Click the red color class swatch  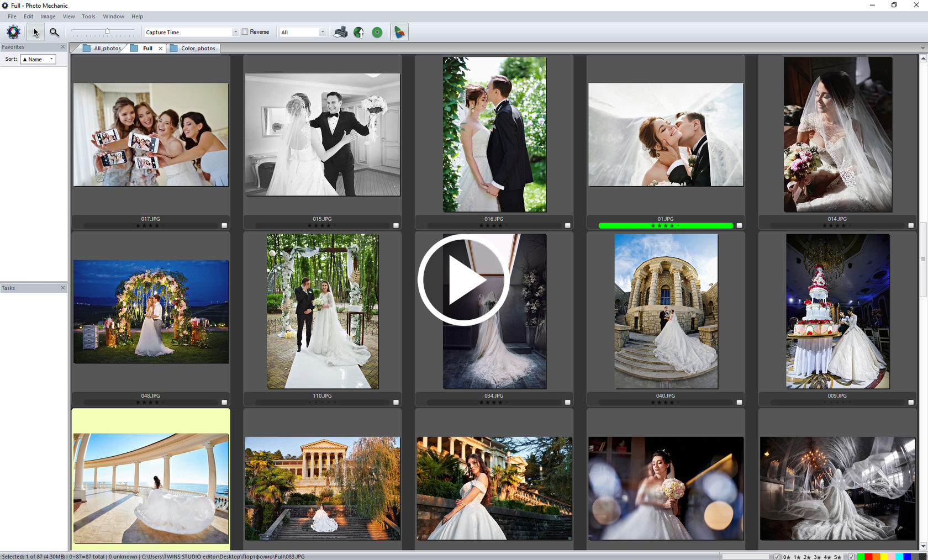click(x=868, y=556)
